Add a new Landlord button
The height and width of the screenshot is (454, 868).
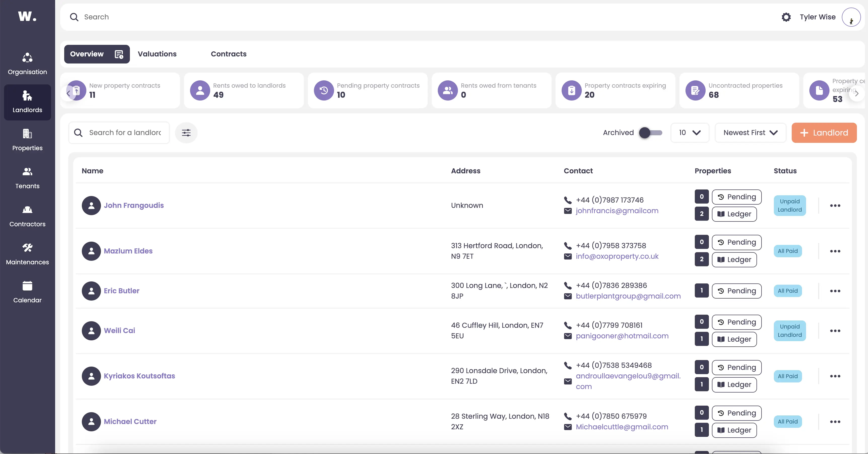pos(824,133)
